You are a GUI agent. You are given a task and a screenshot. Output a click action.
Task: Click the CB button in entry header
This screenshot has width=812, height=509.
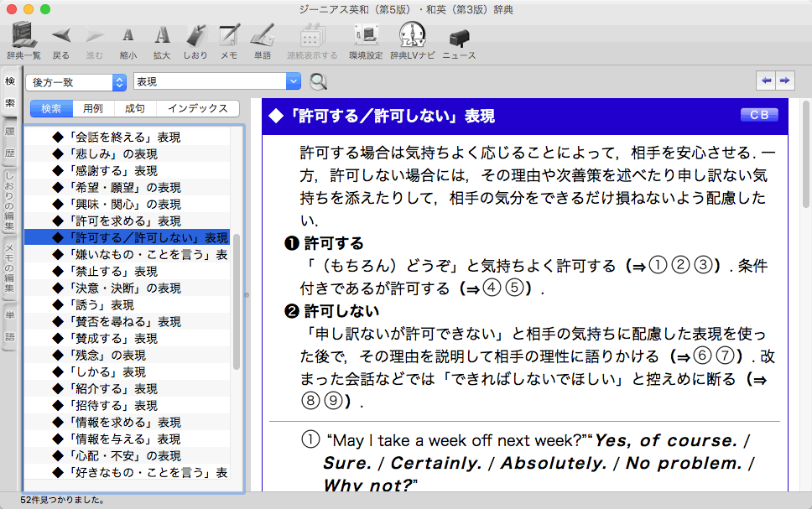758,115
